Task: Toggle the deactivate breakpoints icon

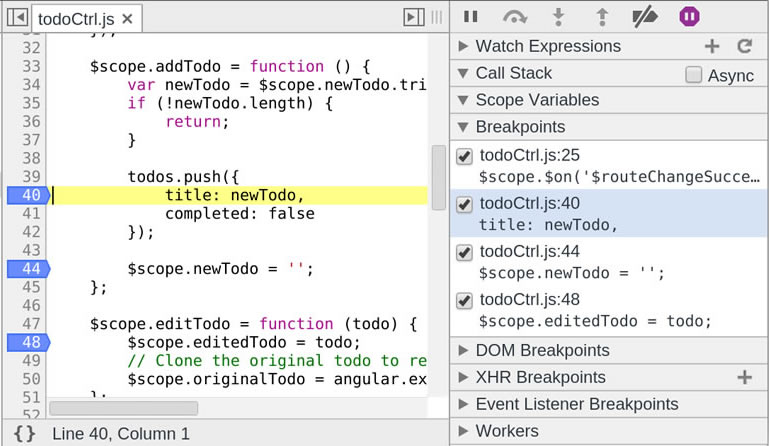Action: 645,17
